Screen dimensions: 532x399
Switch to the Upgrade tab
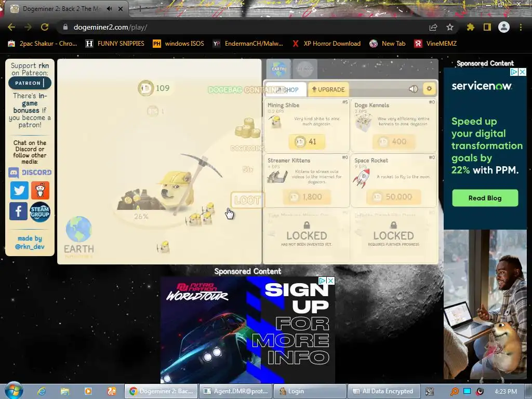point(328,89)
